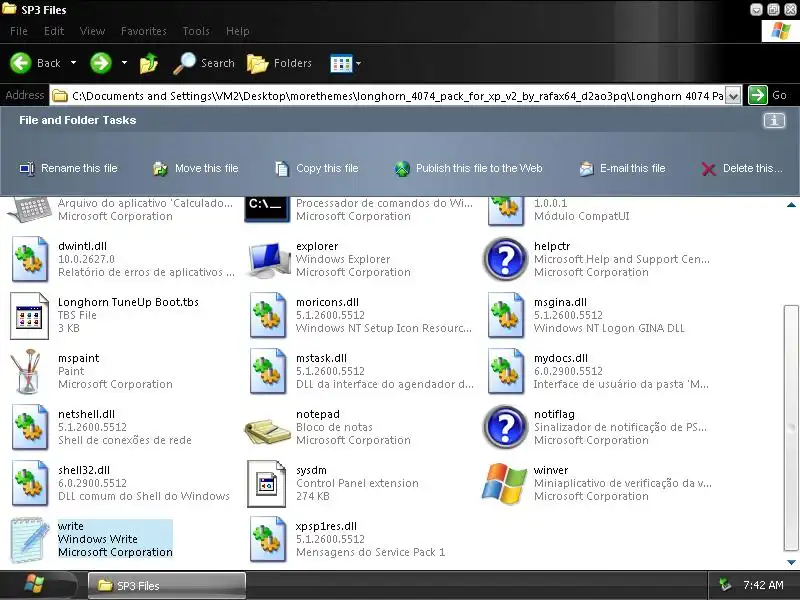Viewport: 800px width, 600px height.
Task: Select the notepad icon
Action: pos(267,432)
